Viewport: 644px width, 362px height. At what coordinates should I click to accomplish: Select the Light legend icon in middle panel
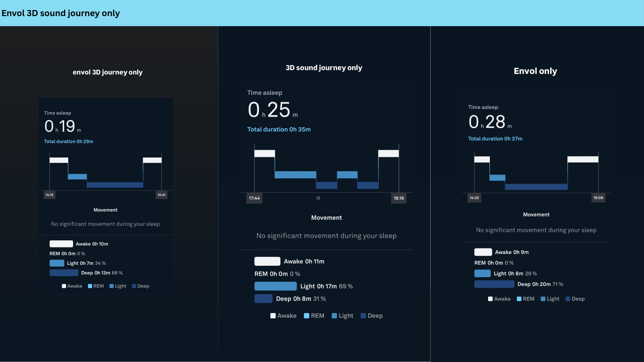[x=334, y=315]
